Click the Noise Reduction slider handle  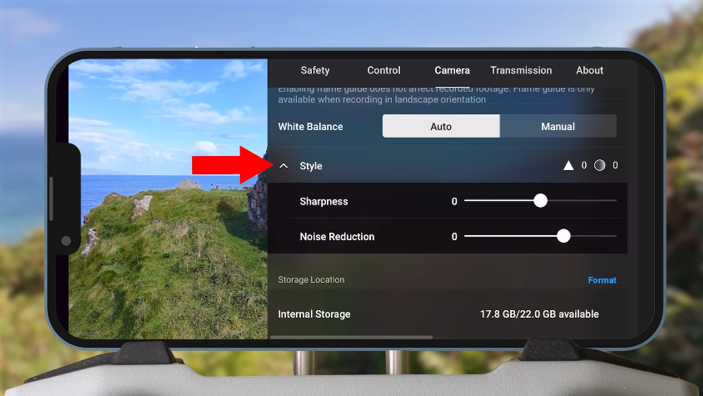pos(564,236)
